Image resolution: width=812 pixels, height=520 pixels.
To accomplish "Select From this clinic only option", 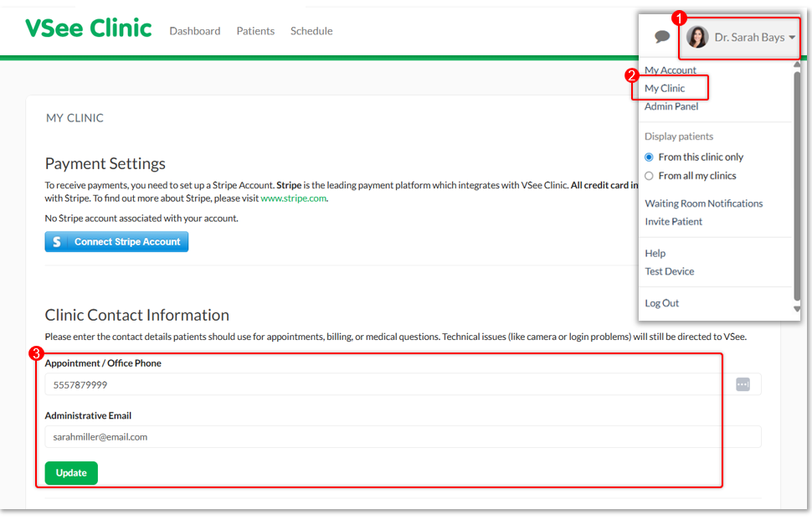I will 649,157.
